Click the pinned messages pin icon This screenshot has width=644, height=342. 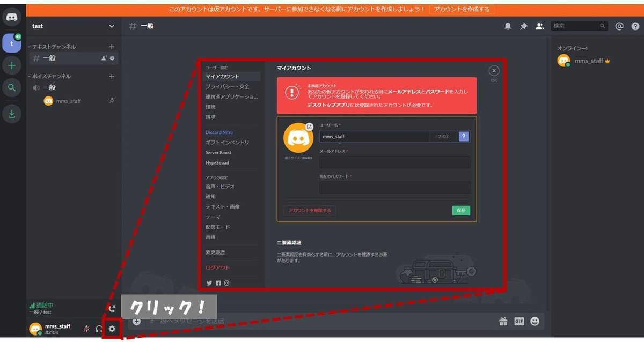(x=524, y=25)
